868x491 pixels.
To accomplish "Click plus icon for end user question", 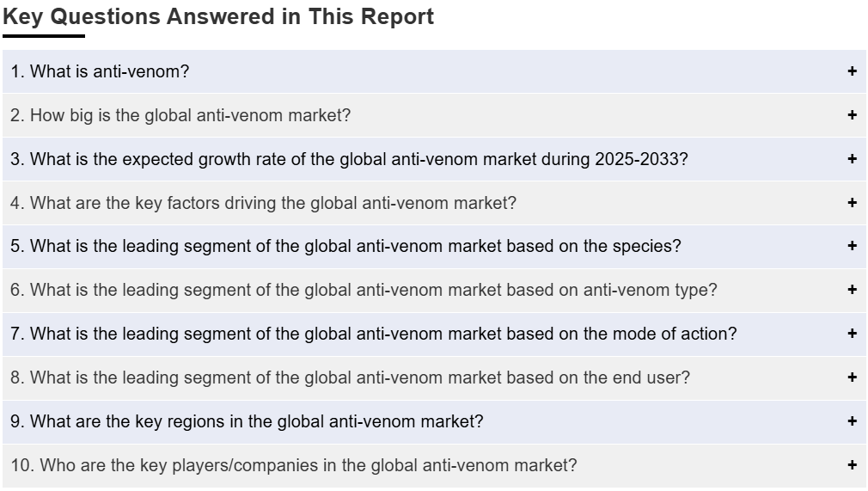I will (852, 377).
